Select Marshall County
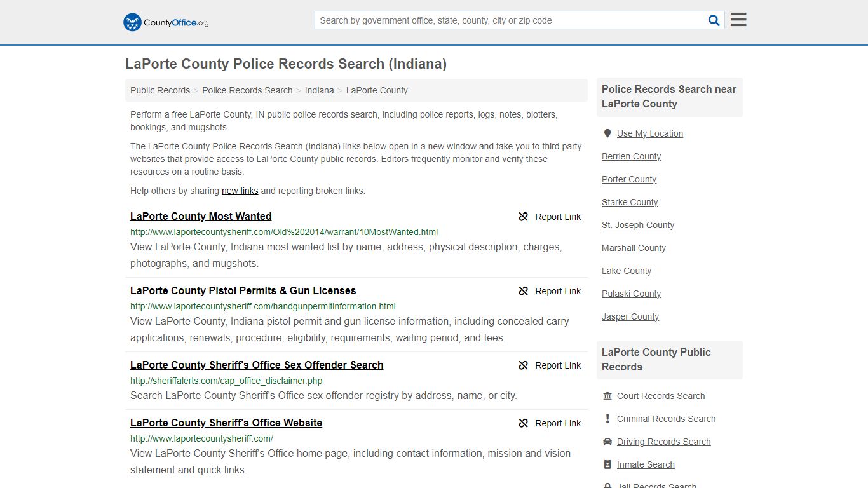Image resolution: width=868 pixels, height=488 pixels. 634,248
